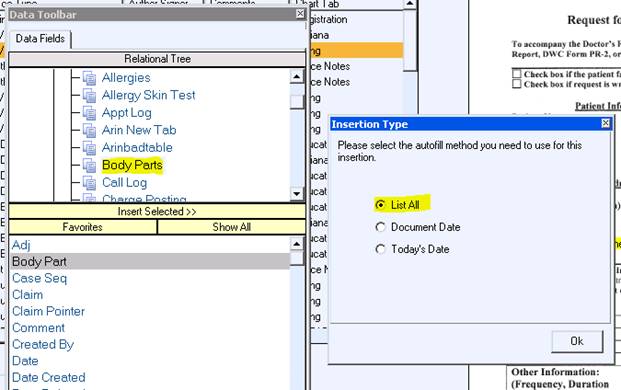This screenshot has width=621, height=390.
Task: Click the Relational Tree scrollbar thumb
Action: pyautogui.click(x=296, y=101)
